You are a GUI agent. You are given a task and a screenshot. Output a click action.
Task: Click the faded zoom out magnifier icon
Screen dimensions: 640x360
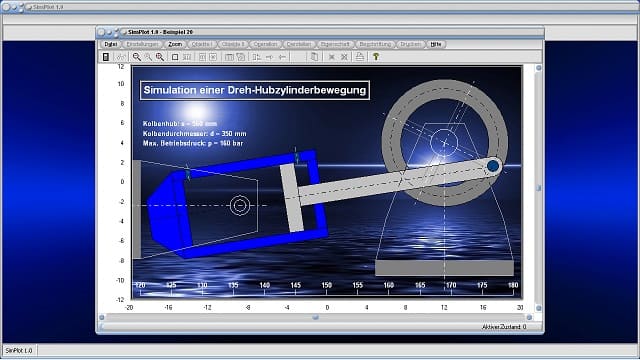[x=148, y=57]
